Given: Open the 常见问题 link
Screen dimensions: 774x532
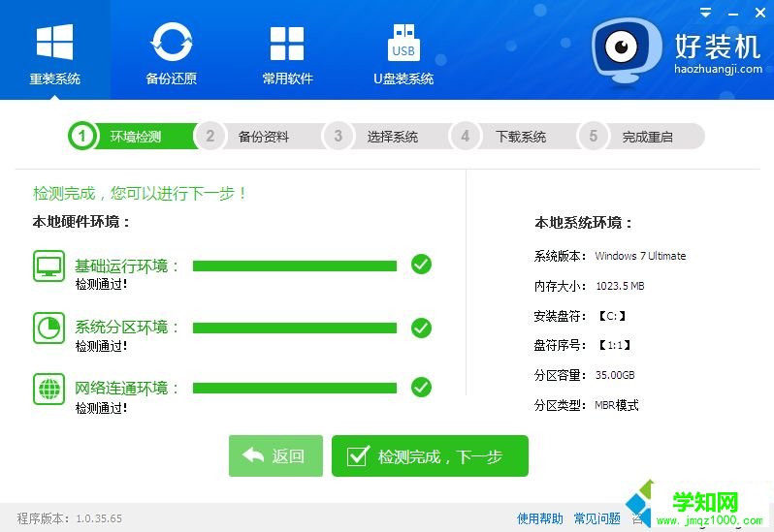Looking at the screenshot, I should (597, 518).
